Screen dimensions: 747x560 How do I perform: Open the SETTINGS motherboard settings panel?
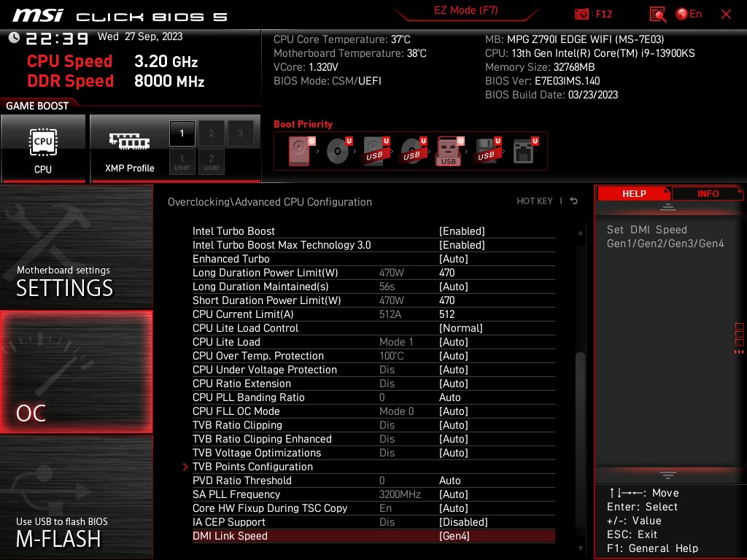[76, 246]
